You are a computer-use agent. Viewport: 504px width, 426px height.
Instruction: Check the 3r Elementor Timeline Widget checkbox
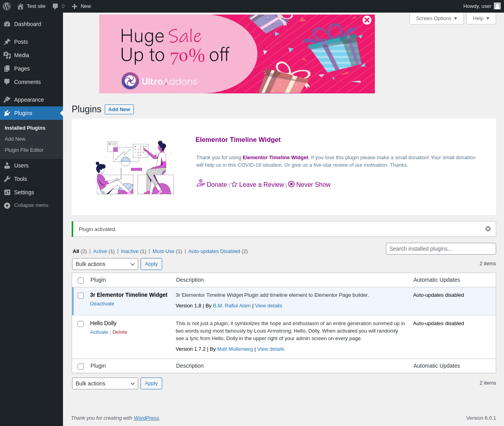(x=81, y=296)
